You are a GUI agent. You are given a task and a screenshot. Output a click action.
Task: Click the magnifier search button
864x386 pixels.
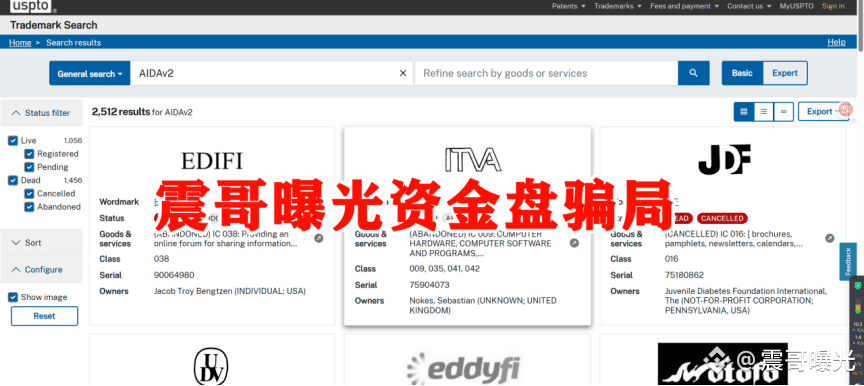(693, 73)
